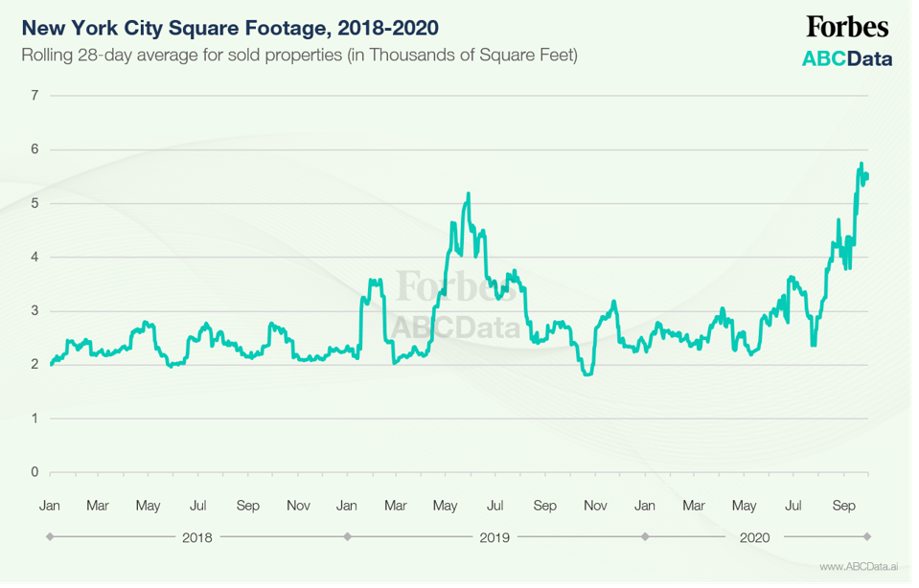Click the y-axis label 7
The width and height of the screenshot is (919, 588).
tap(34, 96)
